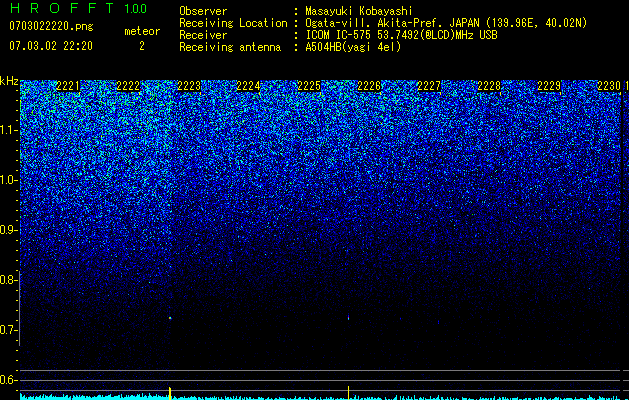Click the 2228 time marker

pyautogui.click(x=489, y=86)
